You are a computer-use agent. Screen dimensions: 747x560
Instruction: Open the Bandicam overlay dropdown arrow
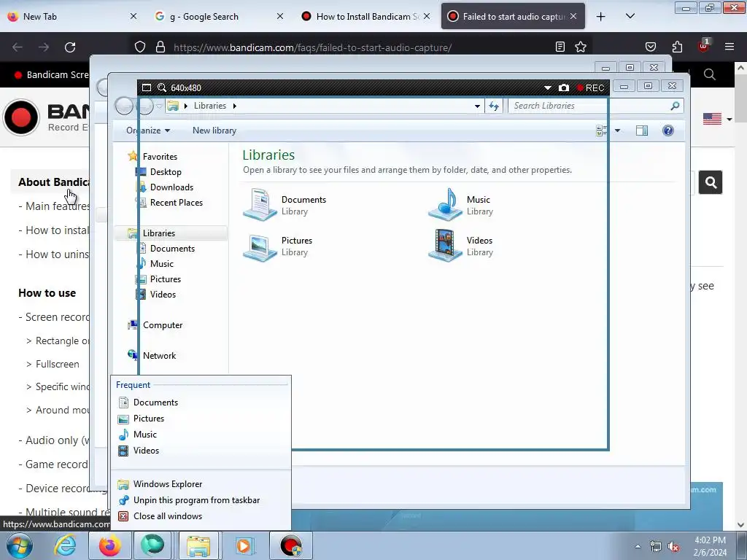pyautogui.click(x=547, y=88)
